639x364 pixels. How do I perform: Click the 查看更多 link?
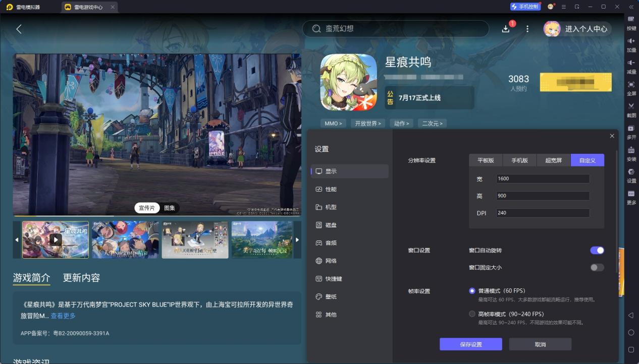tap(63, 316)
